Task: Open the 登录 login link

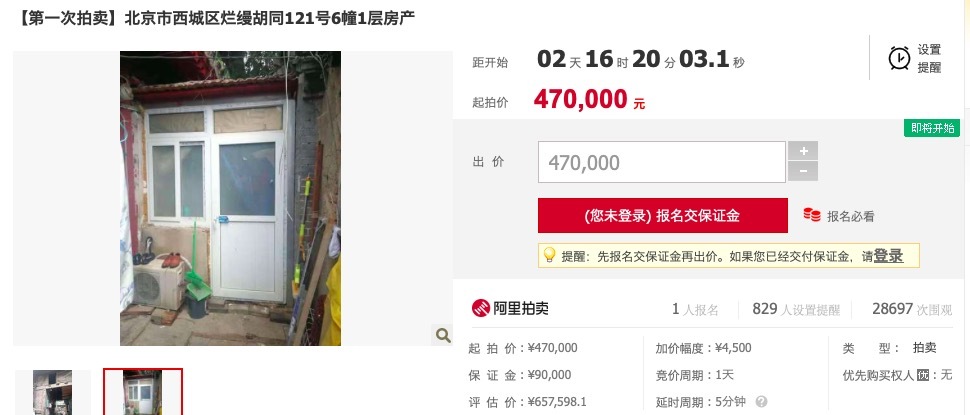Action: (x=888, y=256)
